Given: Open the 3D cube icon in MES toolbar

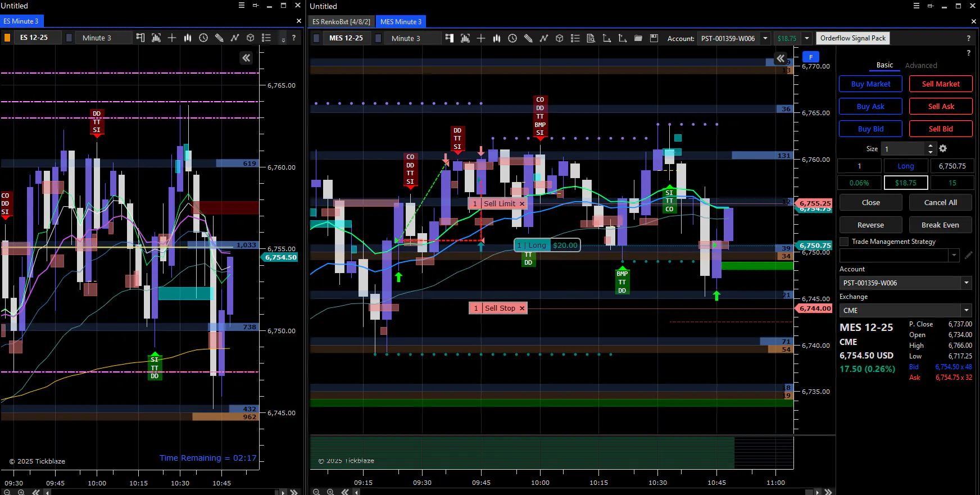Looking at the screenshot, I should pyautogui.click(x=560, y=38).
